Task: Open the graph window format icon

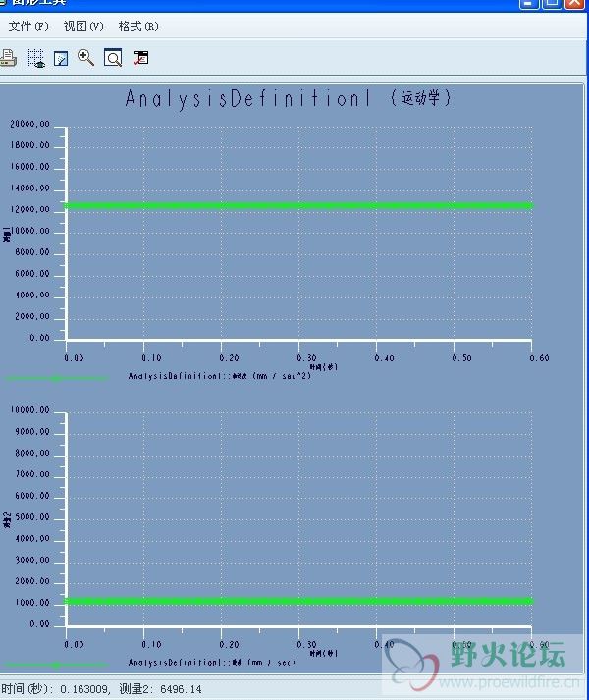Action: pos(61,59)
